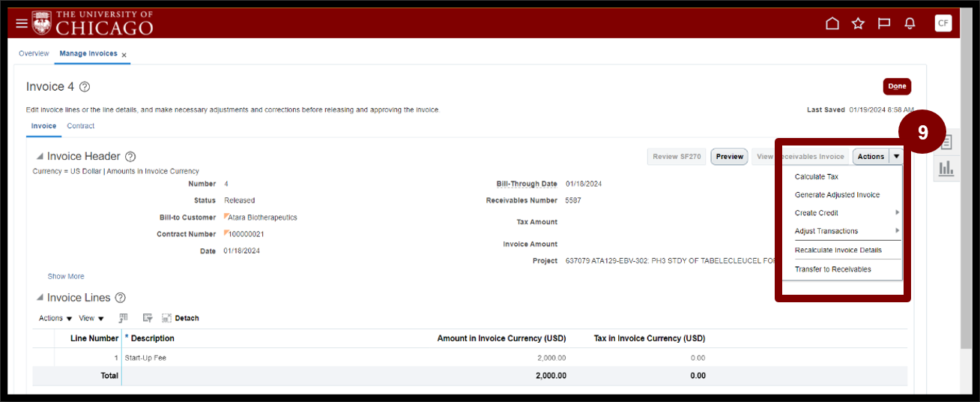980x402 pixels.
Task: Click the Bill-Through Date 01/18/2024 value
Action: coord(584,184)
